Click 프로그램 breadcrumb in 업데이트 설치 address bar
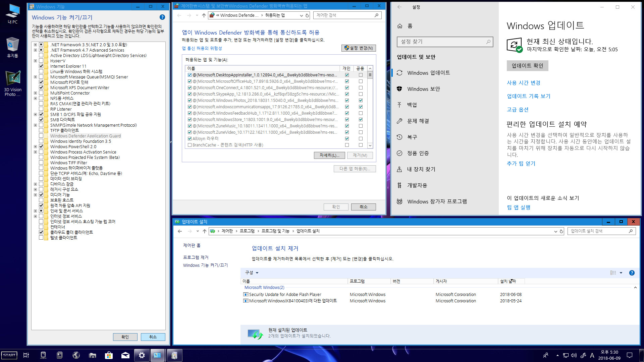Screen dimensions: 644x362 247,231
